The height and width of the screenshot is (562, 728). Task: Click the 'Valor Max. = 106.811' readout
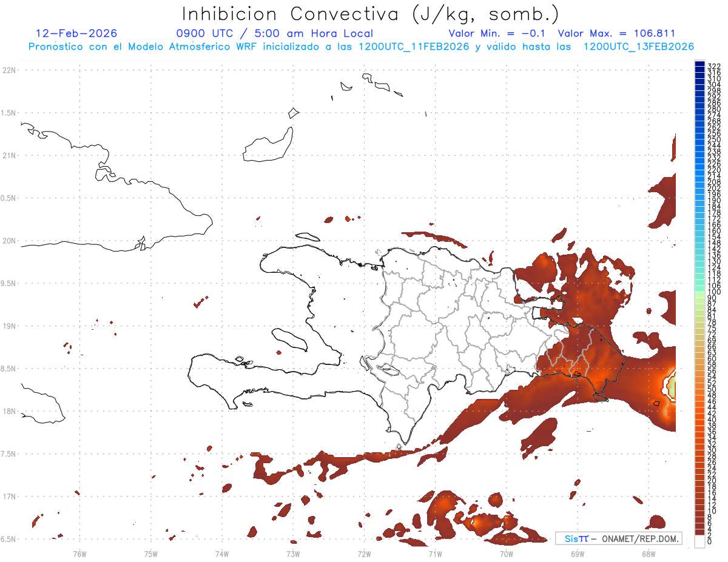[x=616, y=33]
